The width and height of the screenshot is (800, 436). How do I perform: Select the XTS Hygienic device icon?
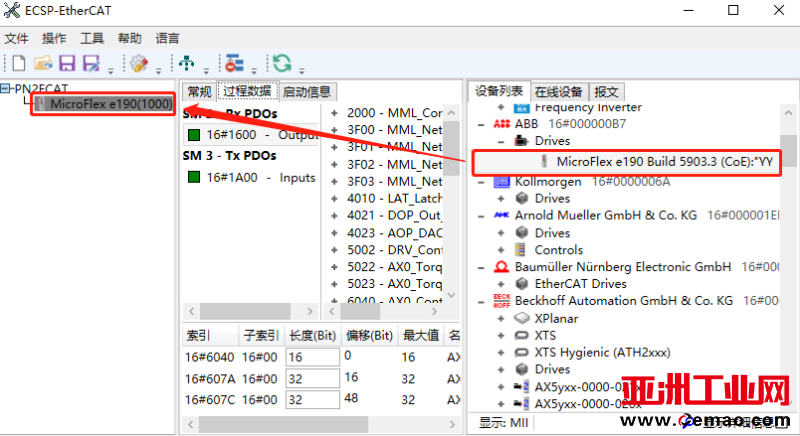point(521,352)
